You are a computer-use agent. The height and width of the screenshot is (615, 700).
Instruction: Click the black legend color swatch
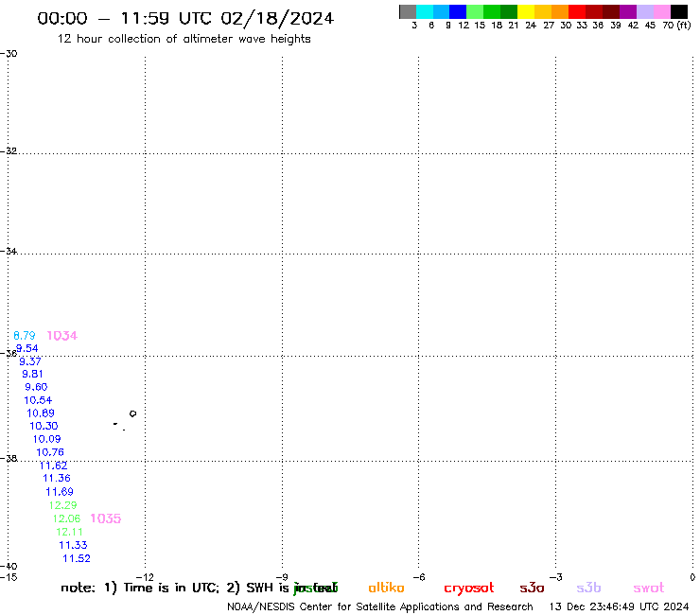(679, 11)
